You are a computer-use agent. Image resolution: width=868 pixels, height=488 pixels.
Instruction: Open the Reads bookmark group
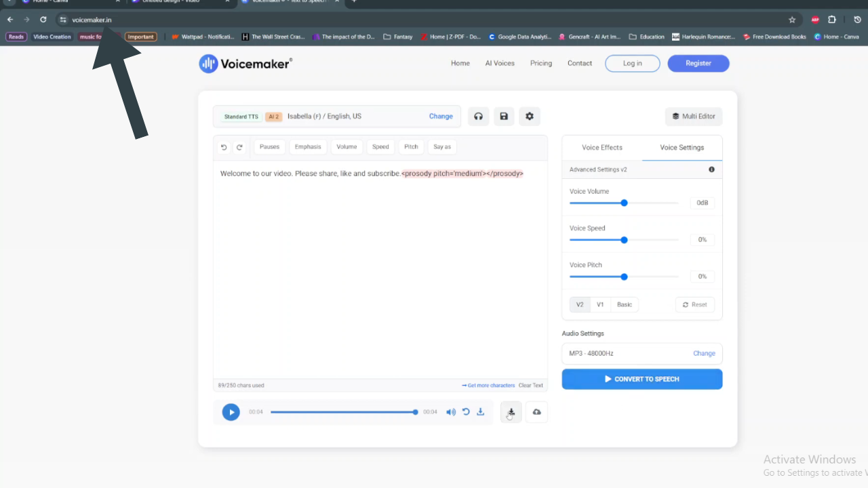[x=16, y=37]
